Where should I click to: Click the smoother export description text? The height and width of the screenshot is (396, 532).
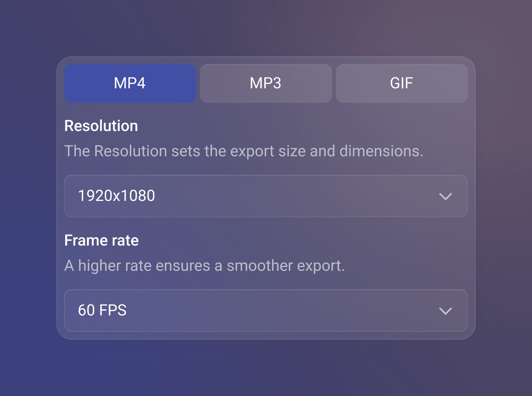(x=204, y=266)
